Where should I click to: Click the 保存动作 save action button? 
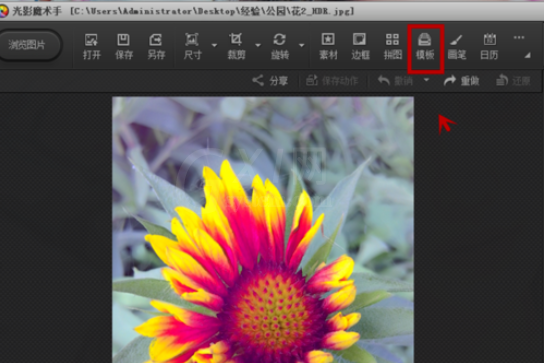click(x=332, y=81)
